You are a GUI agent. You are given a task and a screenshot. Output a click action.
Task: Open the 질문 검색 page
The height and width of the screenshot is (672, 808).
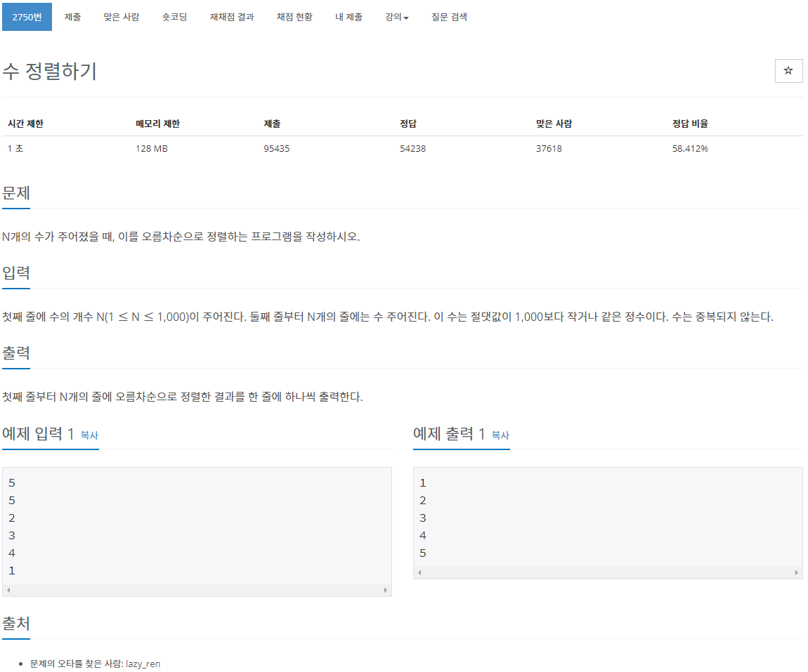[x=449, y=17]
